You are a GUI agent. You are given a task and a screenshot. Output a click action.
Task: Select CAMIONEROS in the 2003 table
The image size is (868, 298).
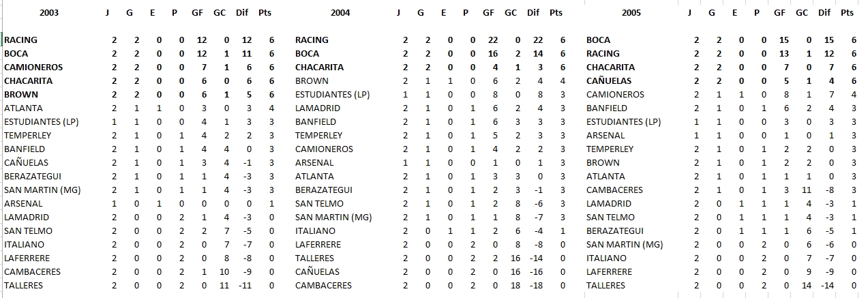33,68
